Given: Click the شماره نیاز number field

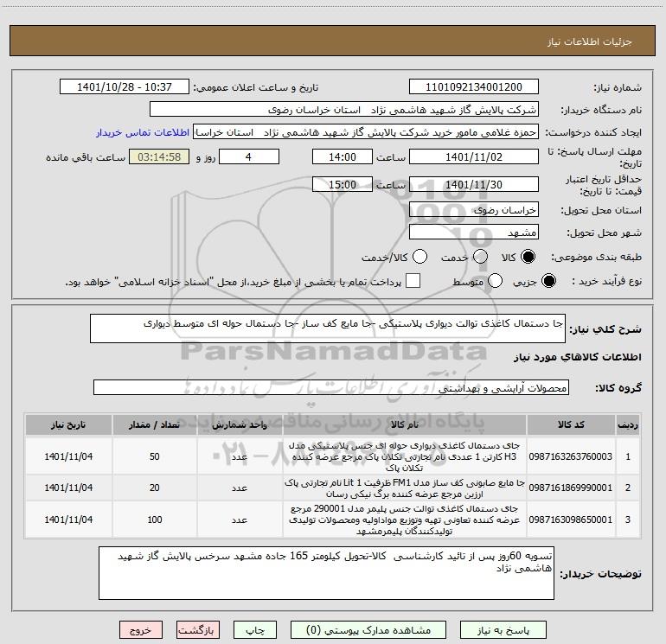Looking at the screenshot, I should click(x=473, y=87).
